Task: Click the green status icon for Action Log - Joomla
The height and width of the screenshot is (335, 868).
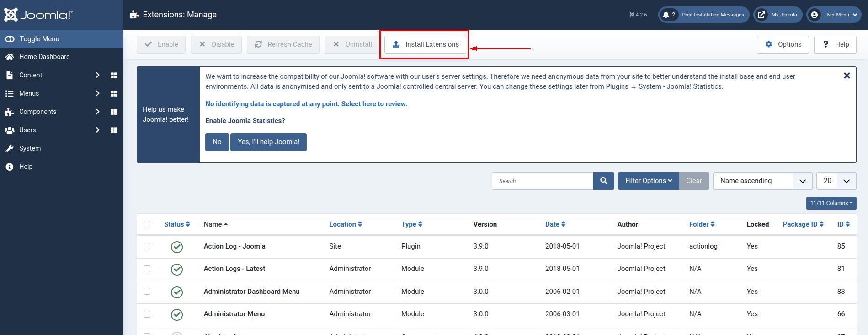Action: tap(177, 247)
